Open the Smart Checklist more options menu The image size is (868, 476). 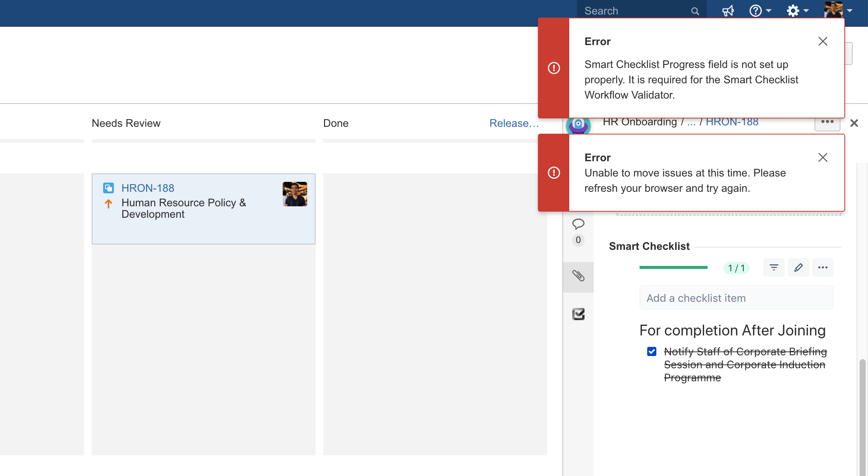click(823, 267)
